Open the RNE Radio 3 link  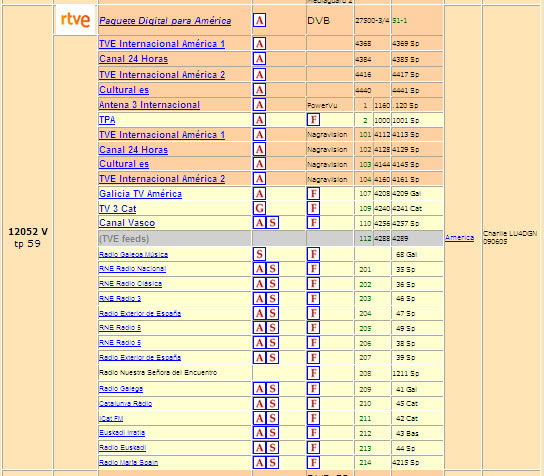[x=120, y=298]
